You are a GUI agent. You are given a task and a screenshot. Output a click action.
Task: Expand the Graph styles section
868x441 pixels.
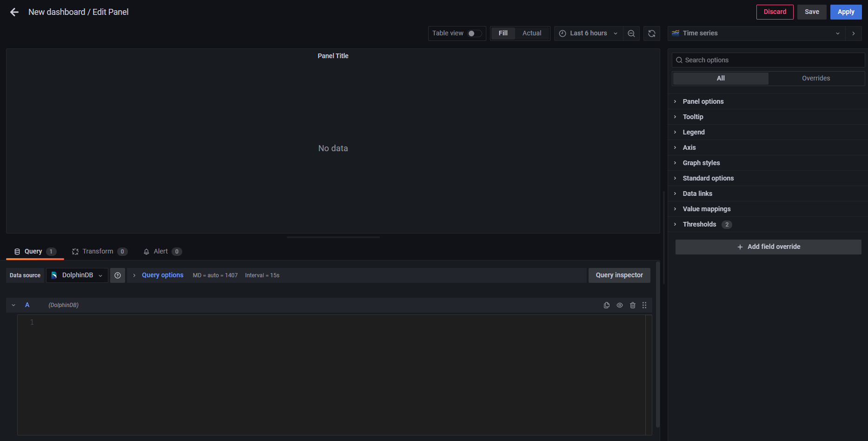701,163
